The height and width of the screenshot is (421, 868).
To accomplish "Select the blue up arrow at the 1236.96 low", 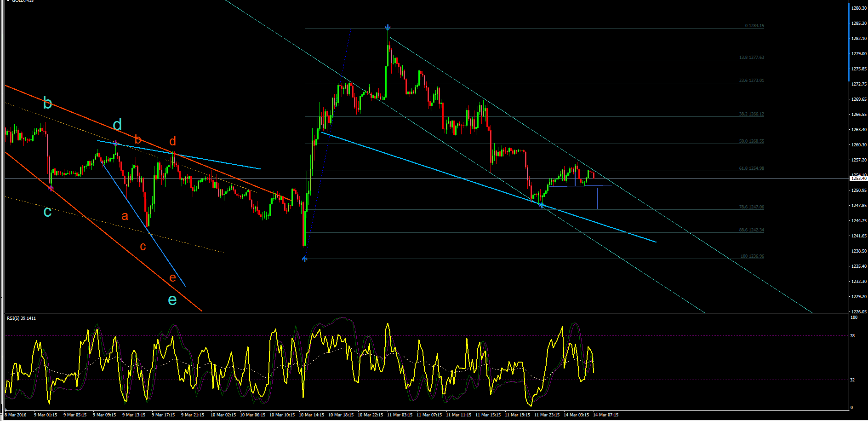I will coord(304,259).
